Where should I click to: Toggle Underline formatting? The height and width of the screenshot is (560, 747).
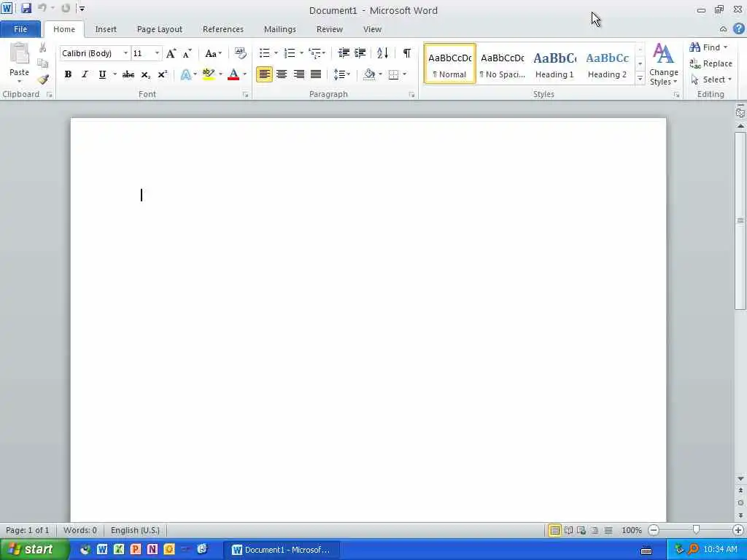(x=102, y=74)
